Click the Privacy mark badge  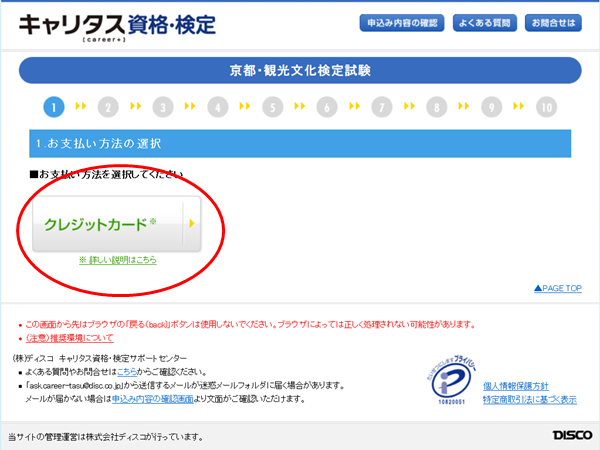pos(452,380)
